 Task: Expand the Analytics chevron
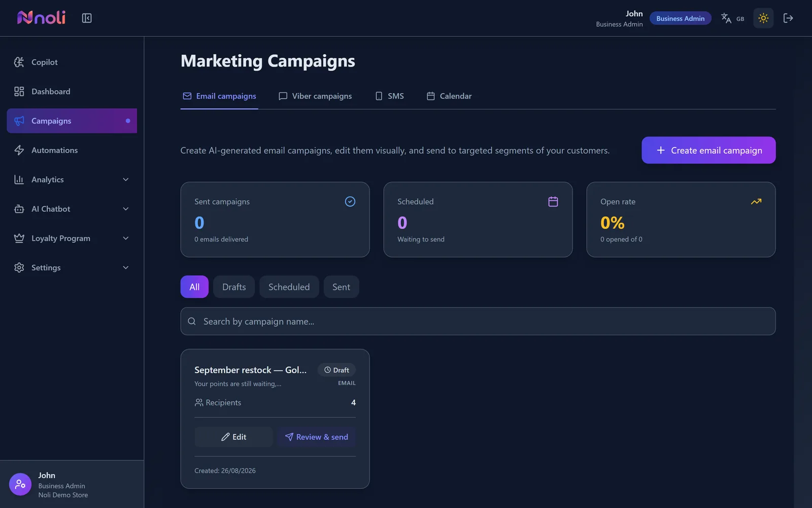click(x=126, y=179)
